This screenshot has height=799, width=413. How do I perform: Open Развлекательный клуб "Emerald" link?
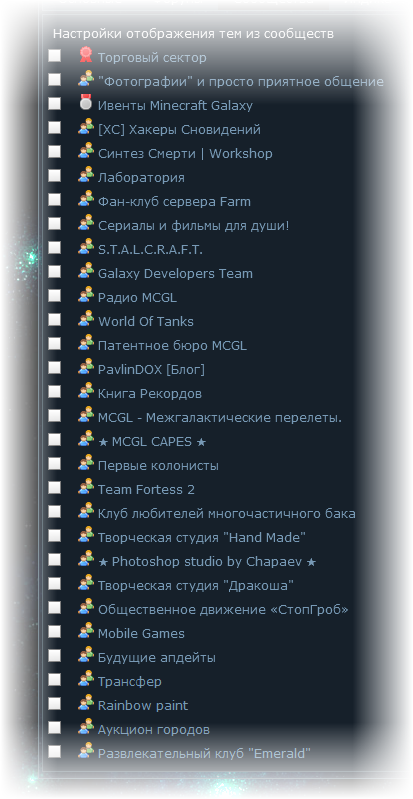point(204,754)
